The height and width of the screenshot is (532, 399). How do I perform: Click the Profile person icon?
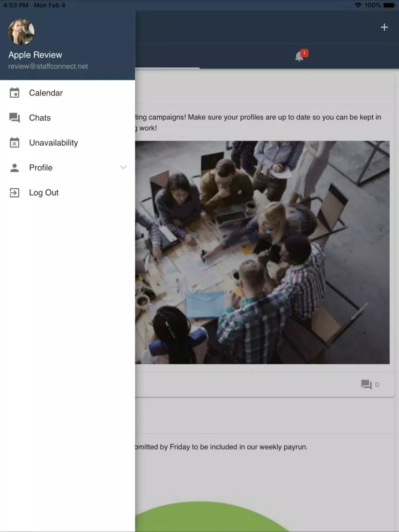pyautogui.click(x=14, y=168)
